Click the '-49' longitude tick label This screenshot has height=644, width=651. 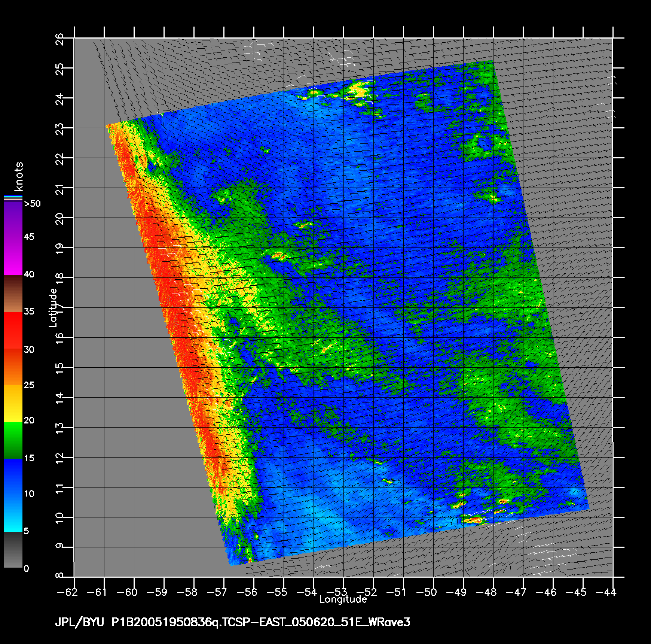point(456,592)
